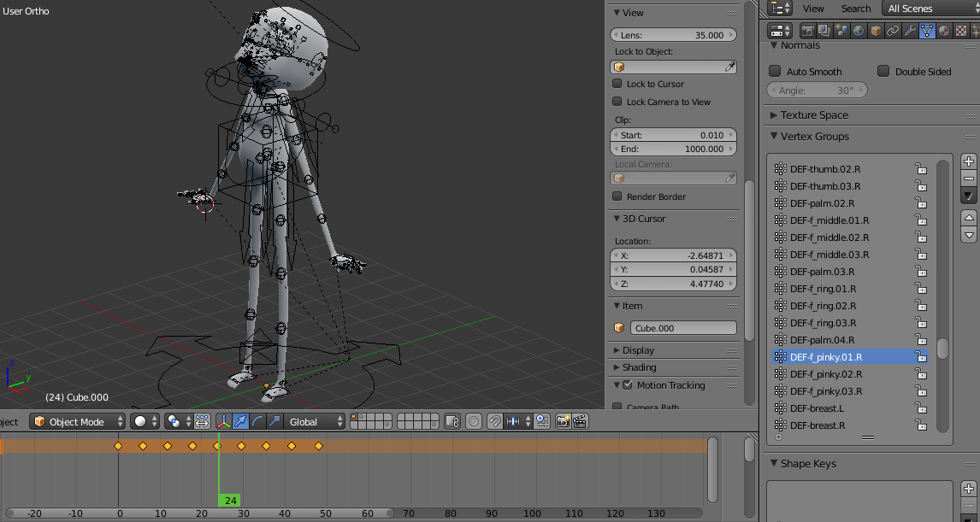Click the OpenGL render image camera icon
The width and height of the screenshot is (980, 522).
coord(563,421)
